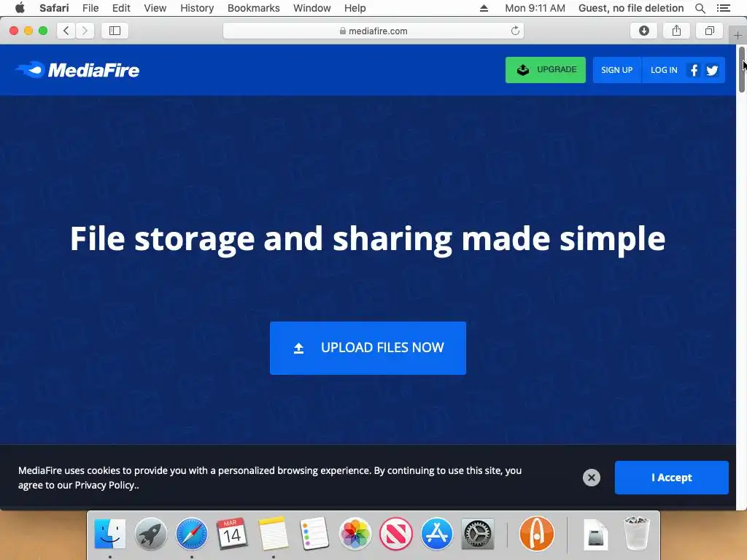This screenshot has width=747, height=560.
Task: Click Safari compass icon in dock
Action: coord(192,533)
